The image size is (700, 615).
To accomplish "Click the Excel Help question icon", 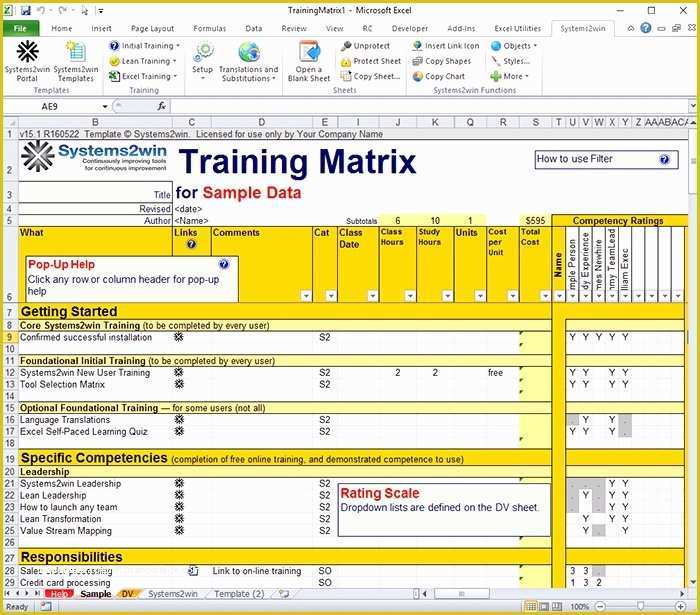I will pyautogui.click(x=646, y=28).
